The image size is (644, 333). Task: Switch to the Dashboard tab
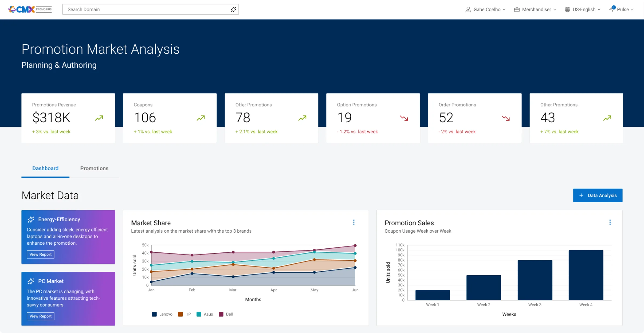(45, 168)
